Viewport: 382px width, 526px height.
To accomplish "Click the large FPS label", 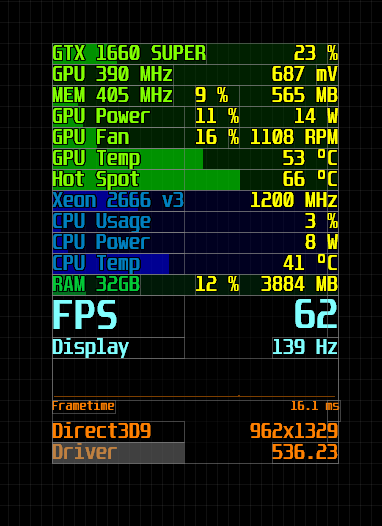I will [x=85, y=315].
